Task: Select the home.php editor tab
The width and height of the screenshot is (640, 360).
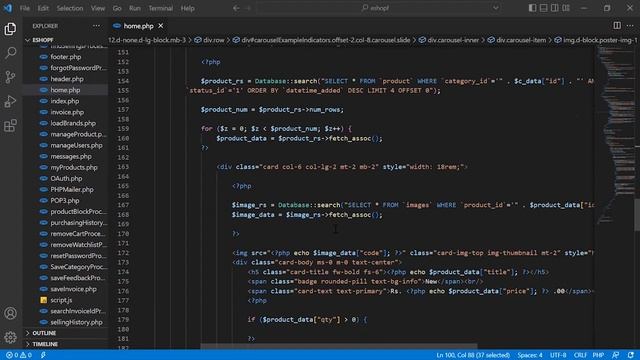Action: point(138,26)
